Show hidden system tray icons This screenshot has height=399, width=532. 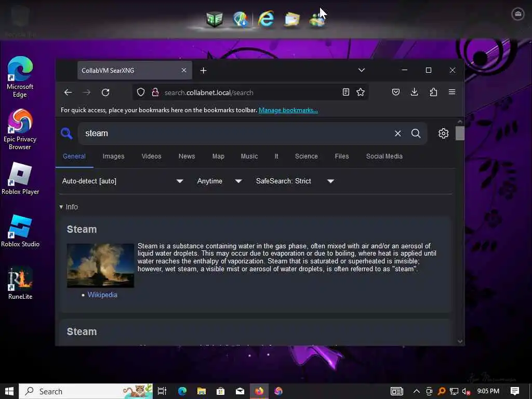417,391
